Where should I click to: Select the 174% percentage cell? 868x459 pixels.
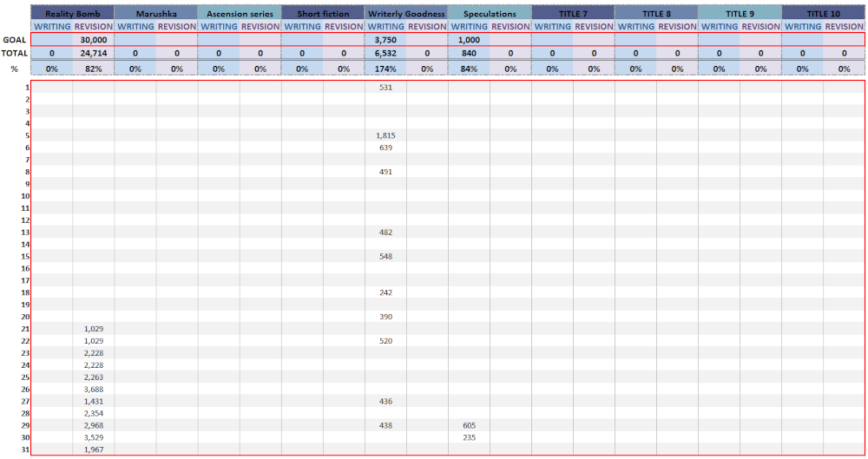(385, 69)
